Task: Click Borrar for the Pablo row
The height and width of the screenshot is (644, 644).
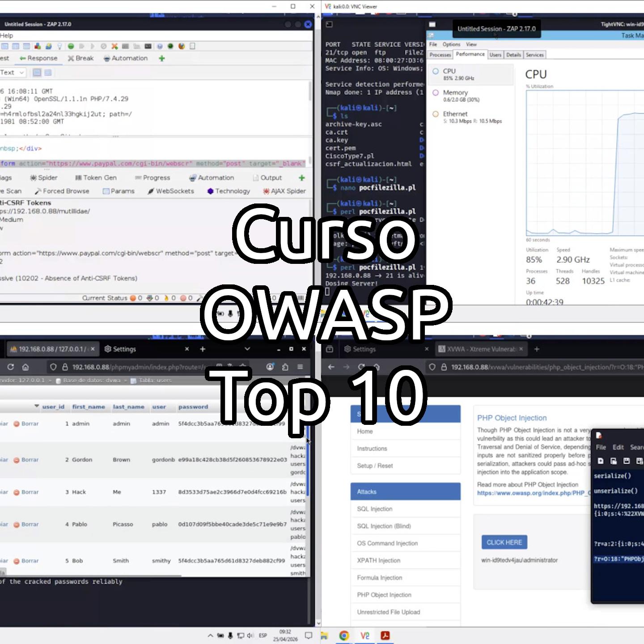Action: (x=26, y=524)
